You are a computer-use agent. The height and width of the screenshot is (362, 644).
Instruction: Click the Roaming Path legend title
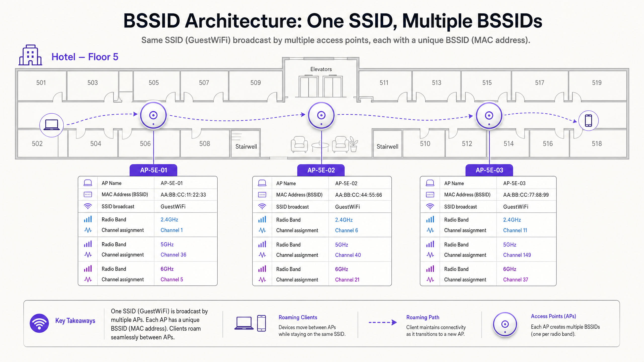423,317
